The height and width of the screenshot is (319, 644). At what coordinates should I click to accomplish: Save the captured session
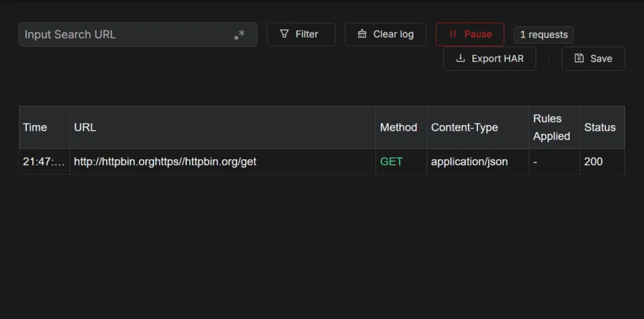593,59
